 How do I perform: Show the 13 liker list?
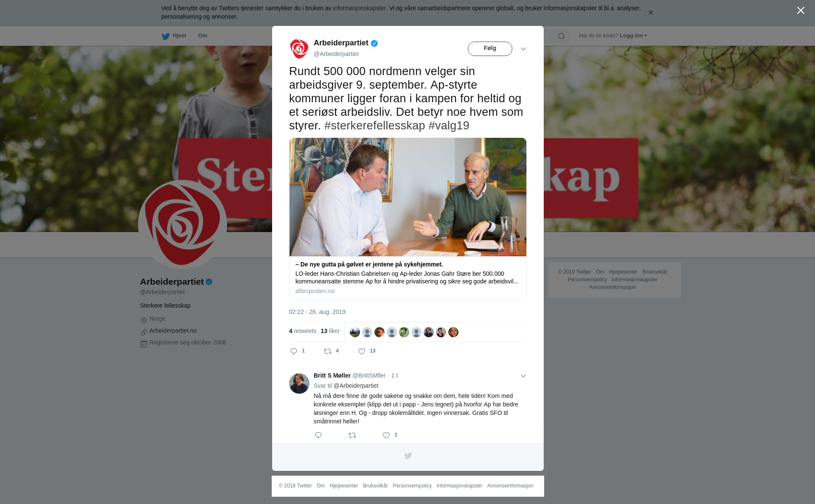330,331
